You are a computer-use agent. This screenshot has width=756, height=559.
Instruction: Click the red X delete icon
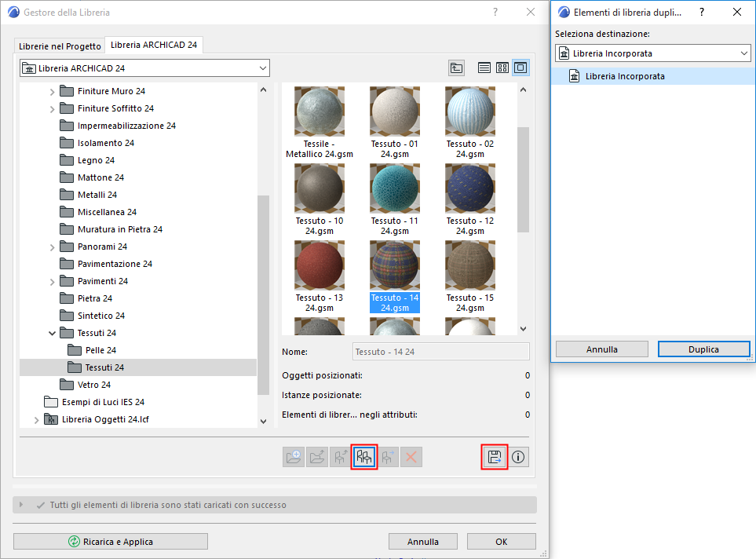pyautogui.click(x=411, y=457)
